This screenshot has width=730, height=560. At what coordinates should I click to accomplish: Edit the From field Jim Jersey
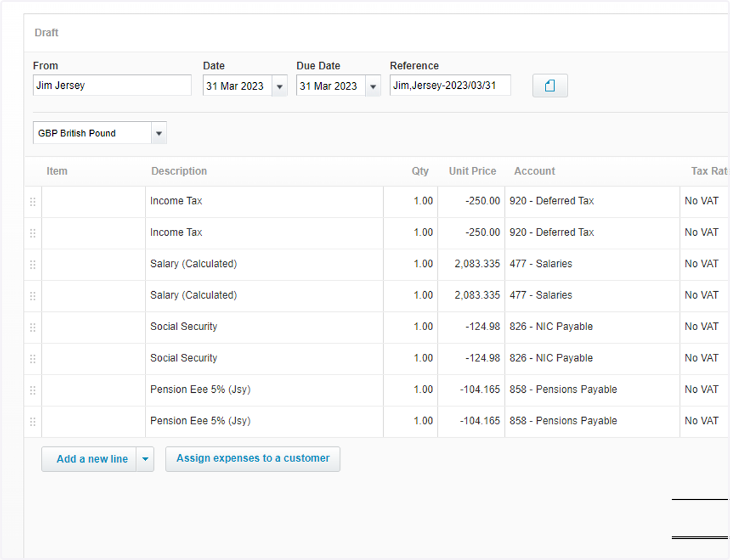point(112,85)
